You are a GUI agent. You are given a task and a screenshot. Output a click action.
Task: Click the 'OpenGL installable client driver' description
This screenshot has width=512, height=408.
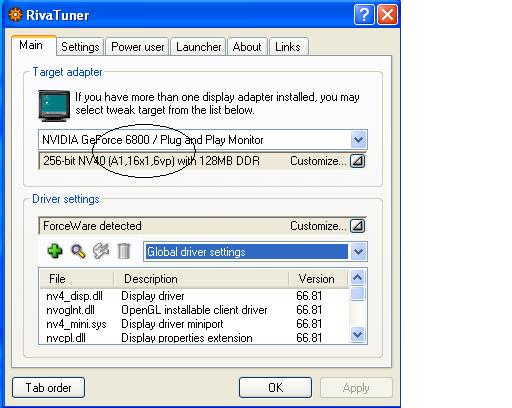tap(194, 310)
